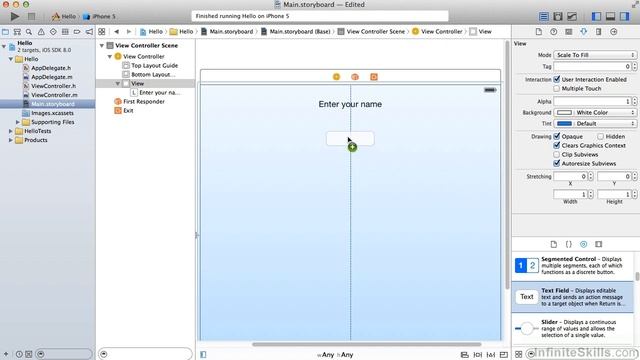The image size is (640, 360).
Task: Check the Hidden option
Action: pos(600,136)
